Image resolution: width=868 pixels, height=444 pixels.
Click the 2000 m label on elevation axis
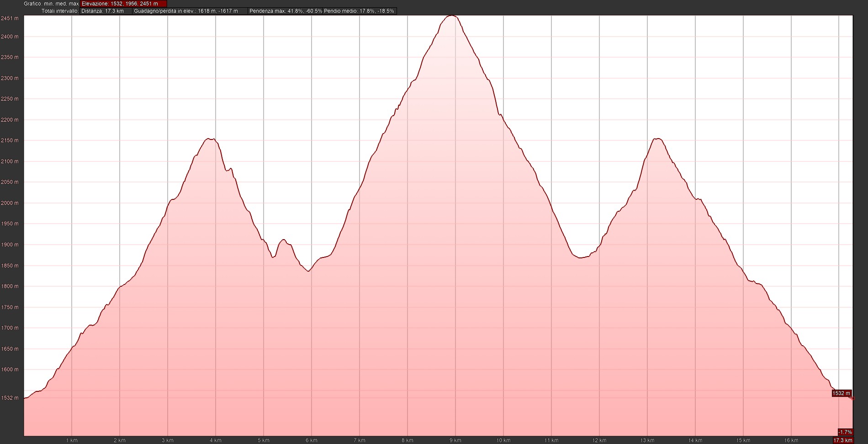(10, 203)
